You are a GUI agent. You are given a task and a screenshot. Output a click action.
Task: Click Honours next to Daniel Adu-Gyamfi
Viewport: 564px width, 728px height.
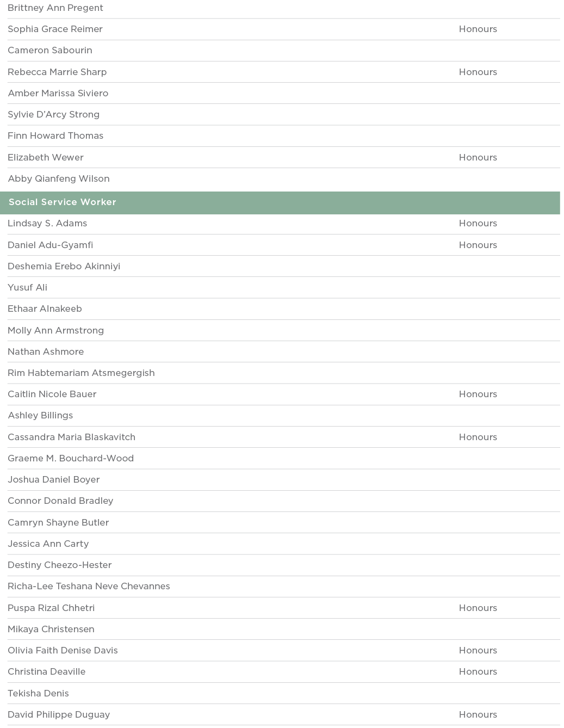[x=478, y=245]
